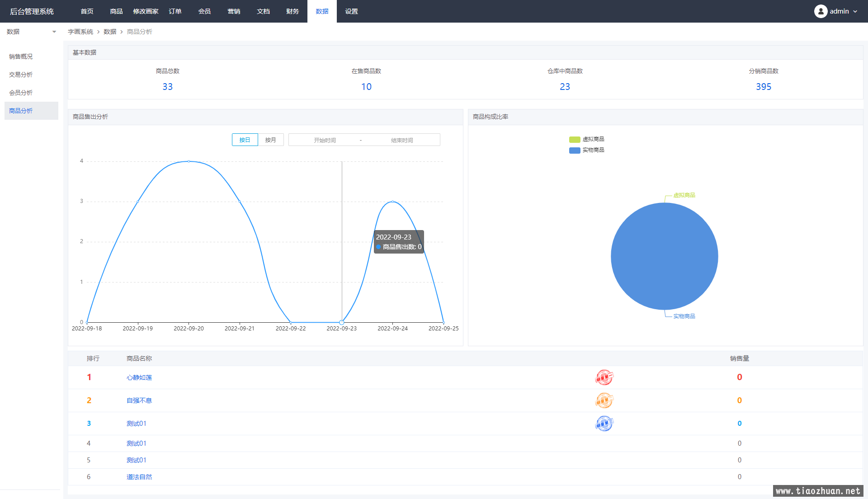868x499 pixels.
Task: Toggle 实物商品 legend swatch
Action: click(575, 150)
